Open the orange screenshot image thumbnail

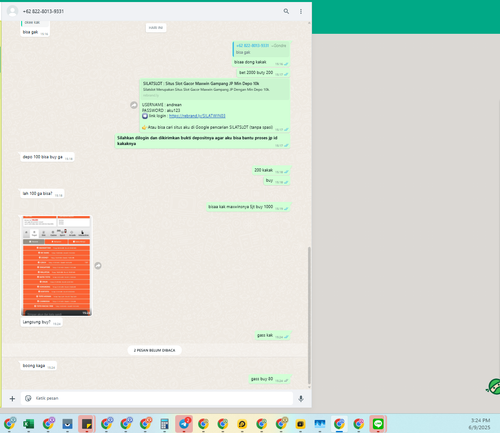coord(56,266)
